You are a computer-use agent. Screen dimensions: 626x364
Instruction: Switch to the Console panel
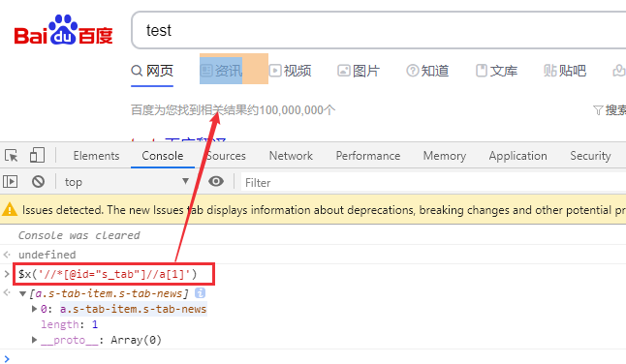coord(163,156)
